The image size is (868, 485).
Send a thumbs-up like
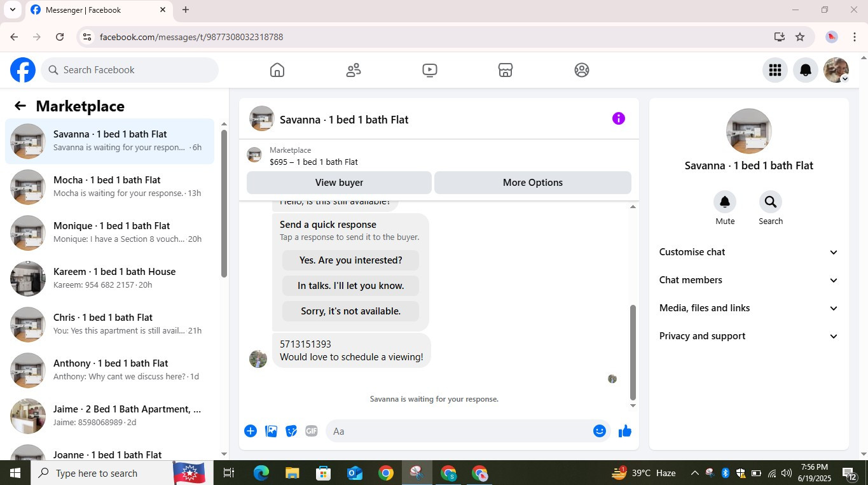coord(625,431)
